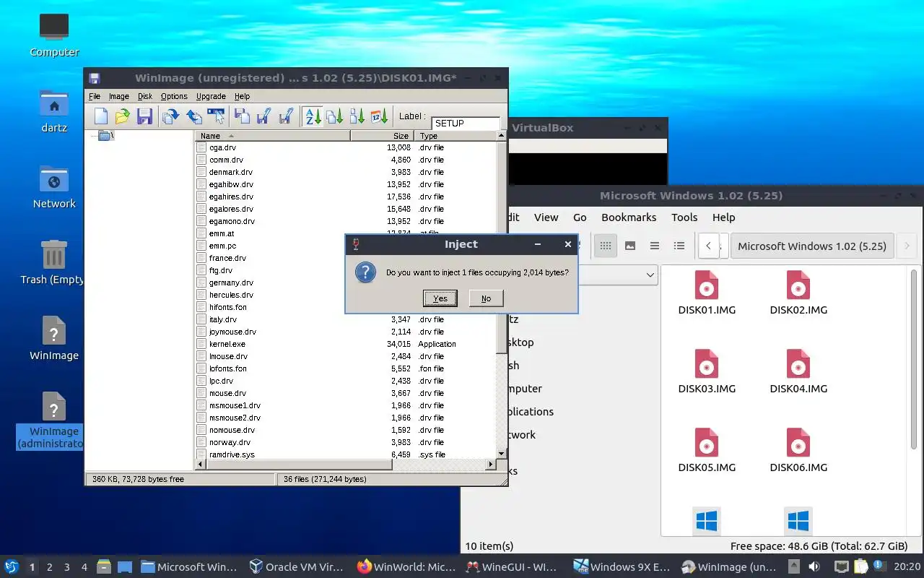The width and height of the screenshot is (924, 578).
Task: Click the file list vertical scrollbar down arrow
Action: 502,453
